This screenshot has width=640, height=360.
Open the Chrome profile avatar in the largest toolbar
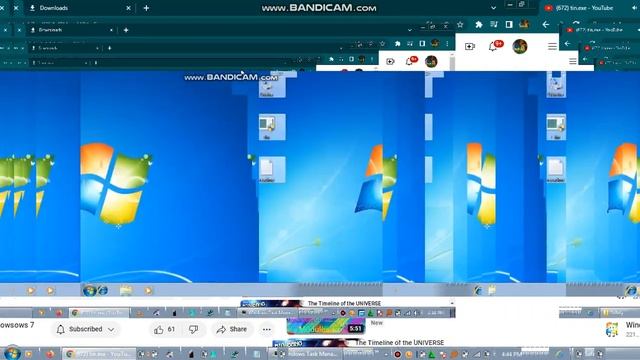(524, 24)
